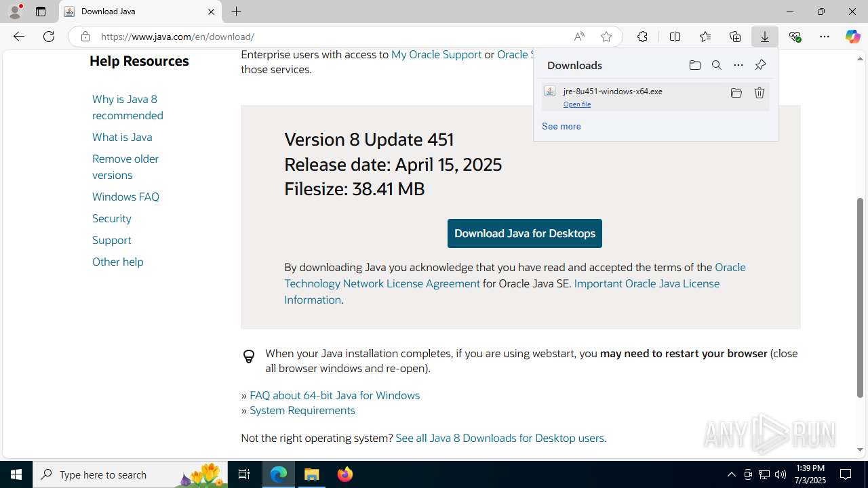The image size is (868, 488).
Task: Open Remove older versions link
Action: coord(125,167)
